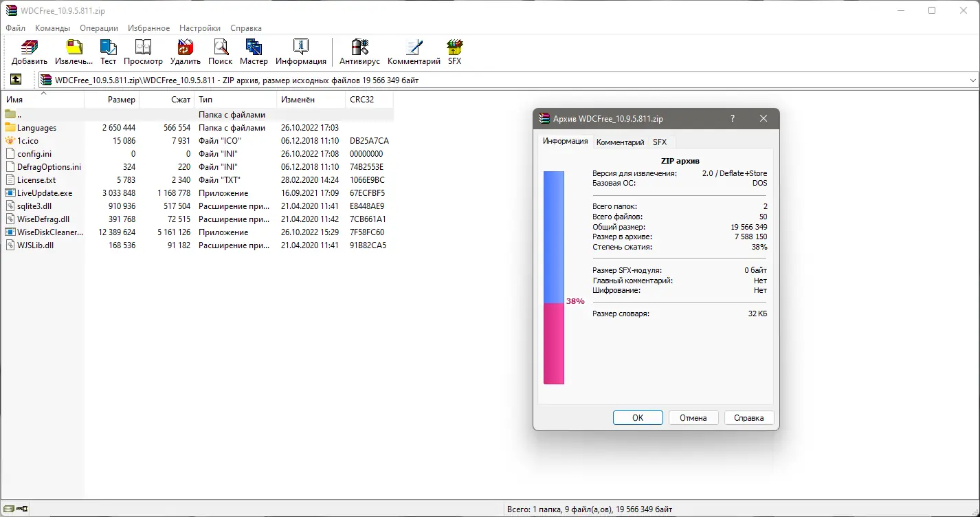Select the DefragOptions.ini file row

click(198, 167)
